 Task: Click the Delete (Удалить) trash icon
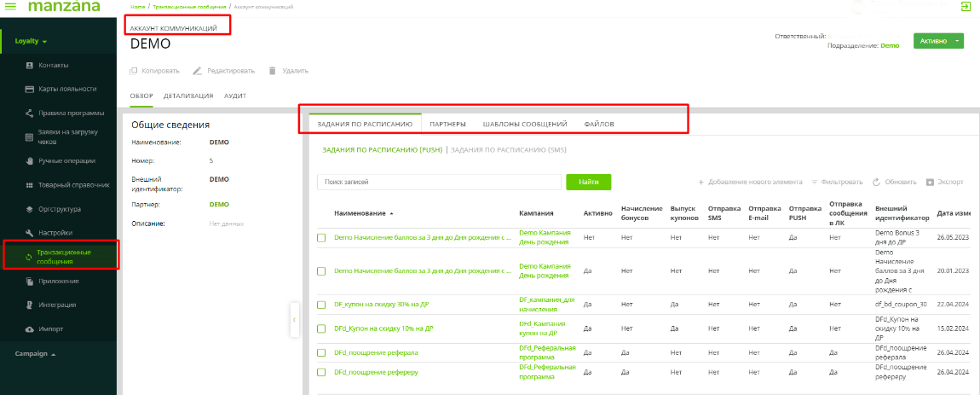272,71
